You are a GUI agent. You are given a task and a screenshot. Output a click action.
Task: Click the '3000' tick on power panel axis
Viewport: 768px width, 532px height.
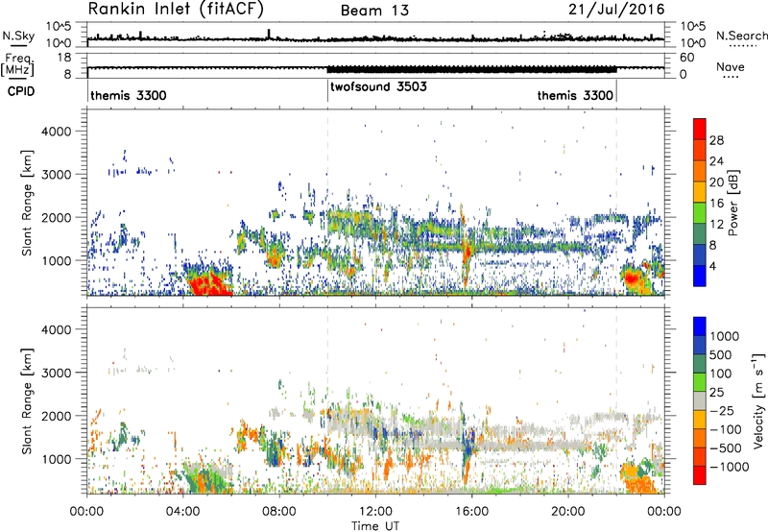[x=57, y=175]
